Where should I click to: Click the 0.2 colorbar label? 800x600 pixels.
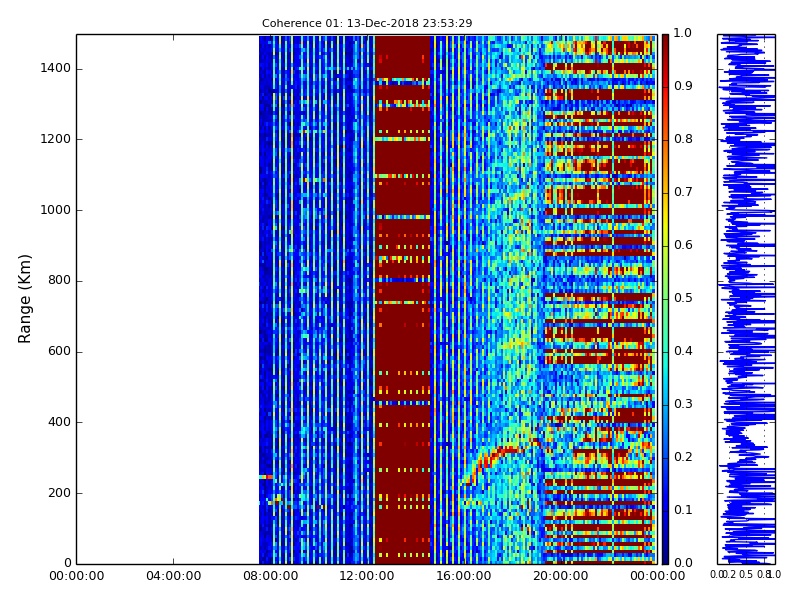coord(683,457)
